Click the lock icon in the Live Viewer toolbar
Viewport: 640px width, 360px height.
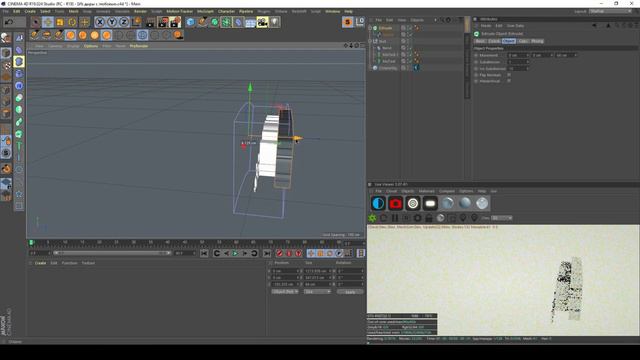pyautogui.click(x=429, y=218)
